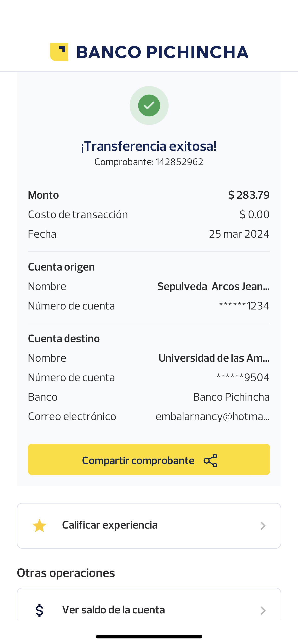The width and height of the screenshot is (298, 644).
Task: Tap the ¡Transferencia exitosa! heading
Action: point(149,146)
